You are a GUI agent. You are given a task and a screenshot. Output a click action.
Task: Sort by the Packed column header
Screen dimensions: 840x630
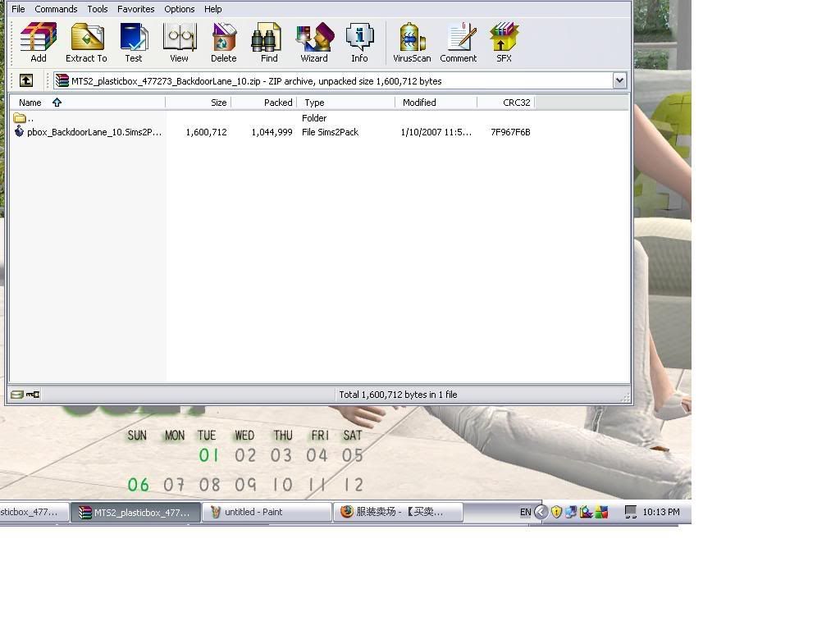point(263,103)
